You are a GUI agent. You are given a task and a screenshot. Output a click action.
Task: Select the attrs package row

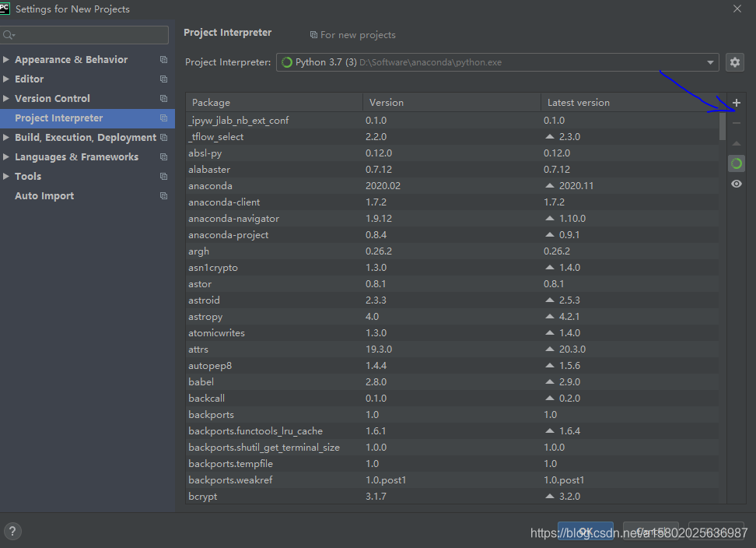pos(452,350)
